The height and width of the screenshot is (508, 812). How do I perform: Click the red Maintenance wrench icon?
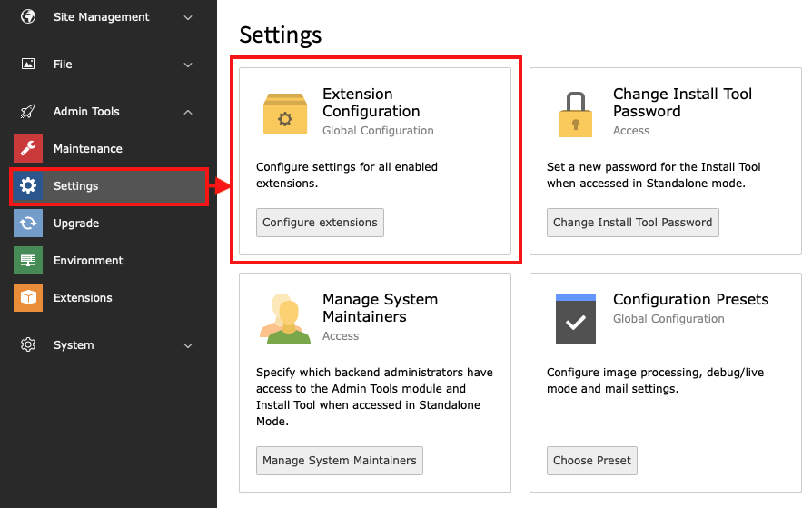[28, 148]
